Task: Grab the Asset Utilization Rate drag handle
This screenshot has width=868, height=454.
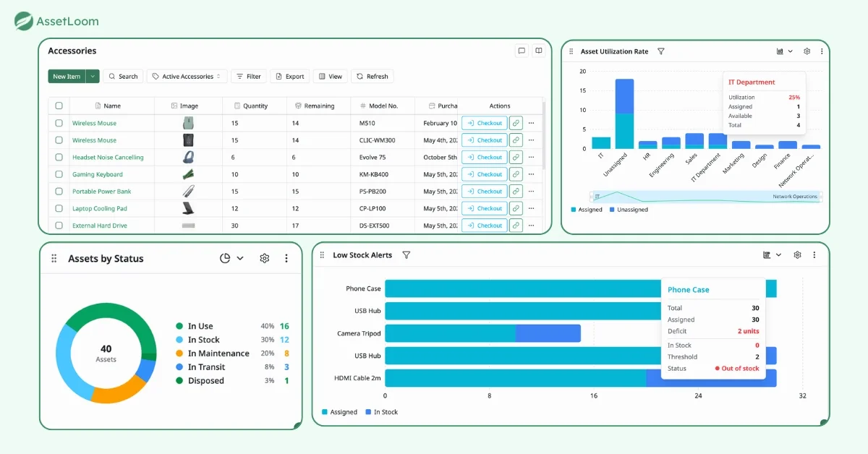Action: tap(571, 51)
